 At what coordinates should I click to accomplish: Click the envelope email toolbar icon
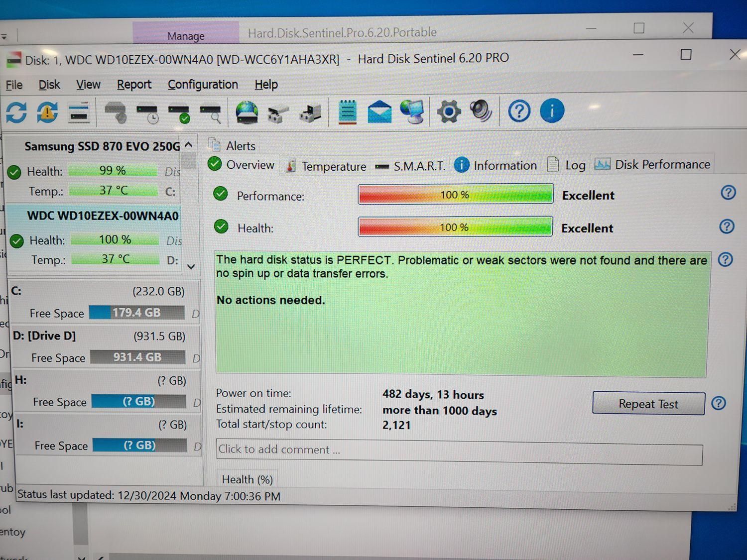tap(379, 112)
